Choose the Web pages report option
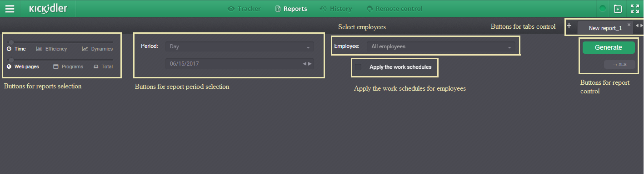The width and height of the screenshot is (644, 174). pos(23,67)
